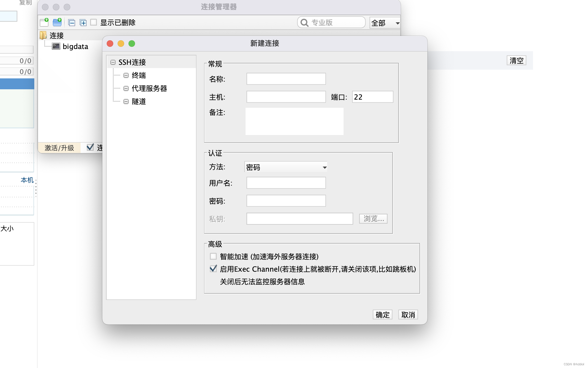Click the 取消 button
Screen dimensions: 588x368
[x=408, y=315]
